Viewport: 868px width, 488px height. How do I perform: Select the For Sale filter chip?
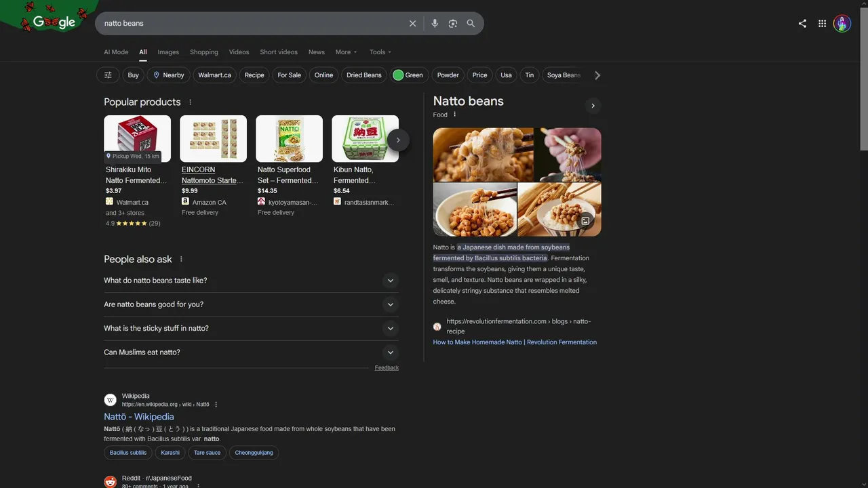pos(289,75)
